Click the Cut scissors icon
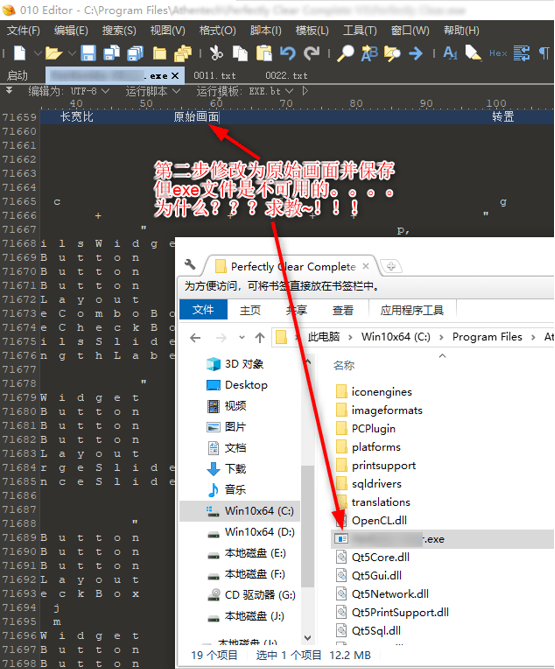This screenshot has width=555, height=669. (216, 53)
